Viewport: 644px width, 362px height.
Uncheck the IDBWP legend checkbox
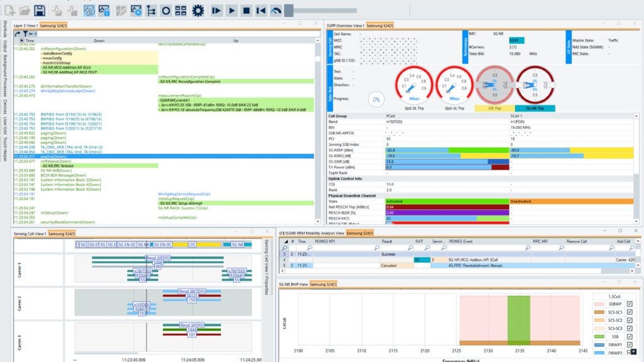pyautogui.click(x=630, y=304)
